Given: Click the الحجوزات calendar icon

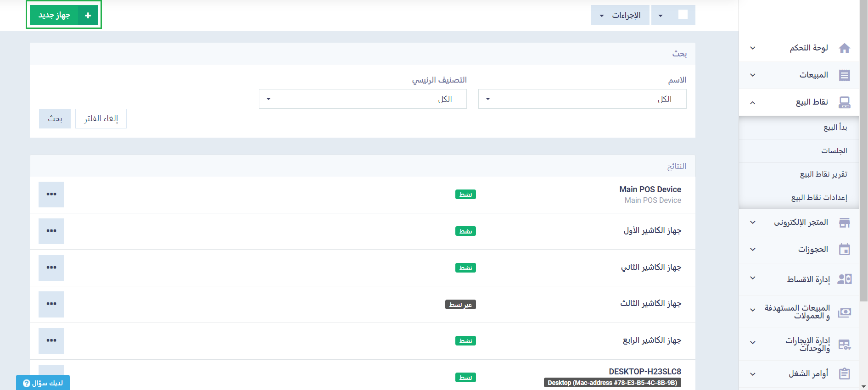Looking at the screenshot, I should click(844, 250).
